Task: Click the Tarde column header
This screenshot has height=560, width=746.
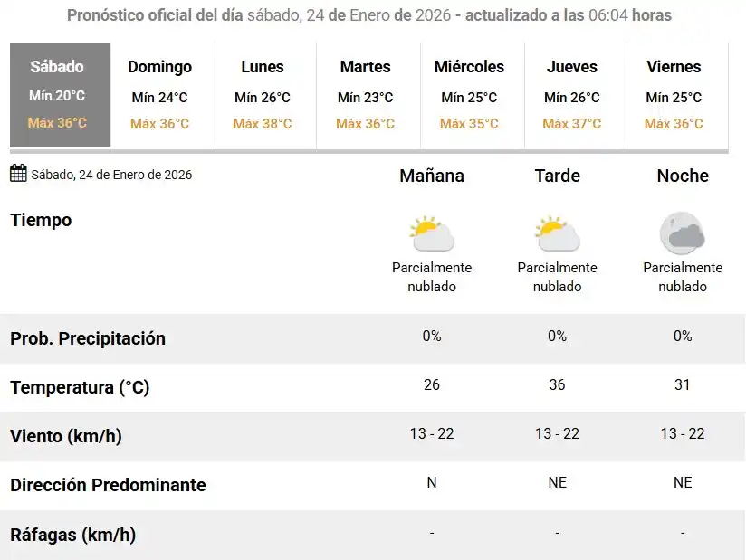Action: click(x=557, y=176)
